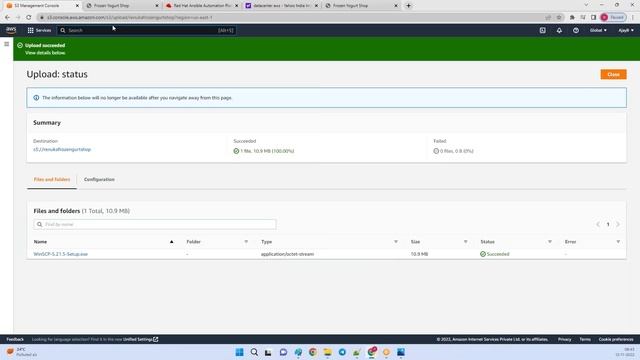Close the S3 Management Console tab
This screenshot has width=640, height=360.
pos(77,6)
